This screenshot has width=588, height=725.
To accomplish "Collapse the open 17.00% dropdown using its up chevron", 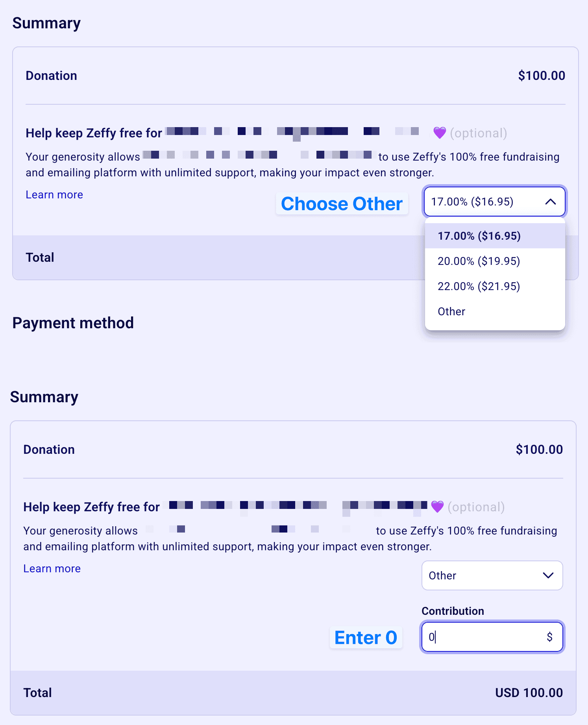I will pyautogui.click(x=550, y=202).
